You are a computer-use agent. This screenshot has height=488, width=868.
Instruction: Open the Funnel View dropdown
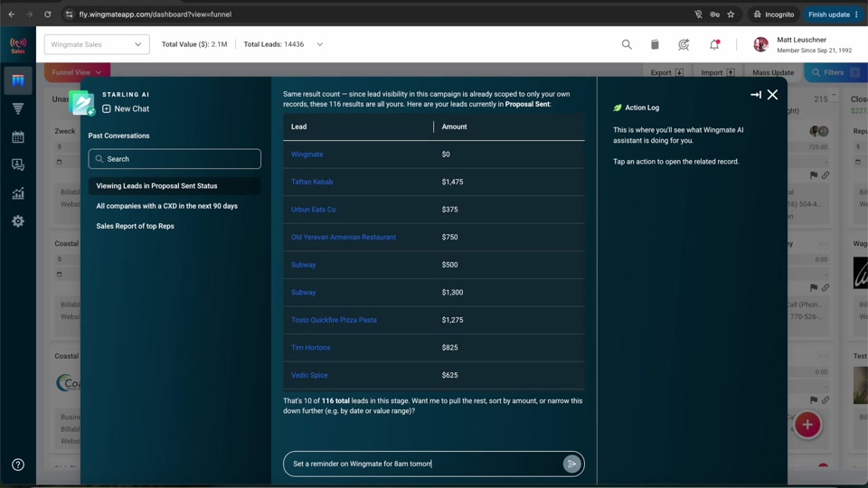click(77, 72)
